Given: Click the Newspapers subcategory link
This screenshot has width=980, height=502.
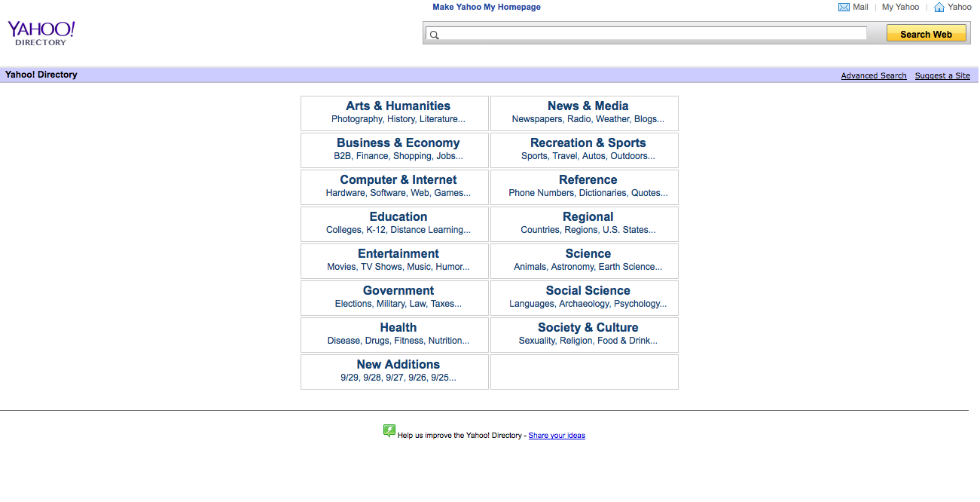Looking at the screenshot, I should point(537,119).
